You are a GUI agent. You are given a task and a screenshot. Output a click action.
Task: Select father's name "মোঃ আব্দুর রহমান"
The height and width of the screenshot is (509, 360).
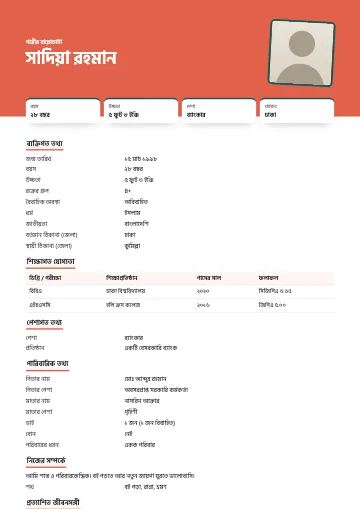point(145,379)
